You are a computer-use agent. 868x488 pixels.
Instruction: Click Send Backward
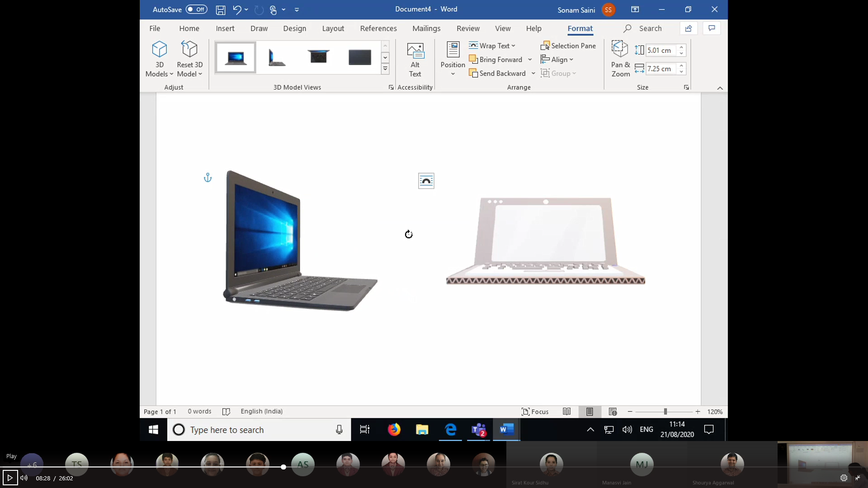click(497, 73)
